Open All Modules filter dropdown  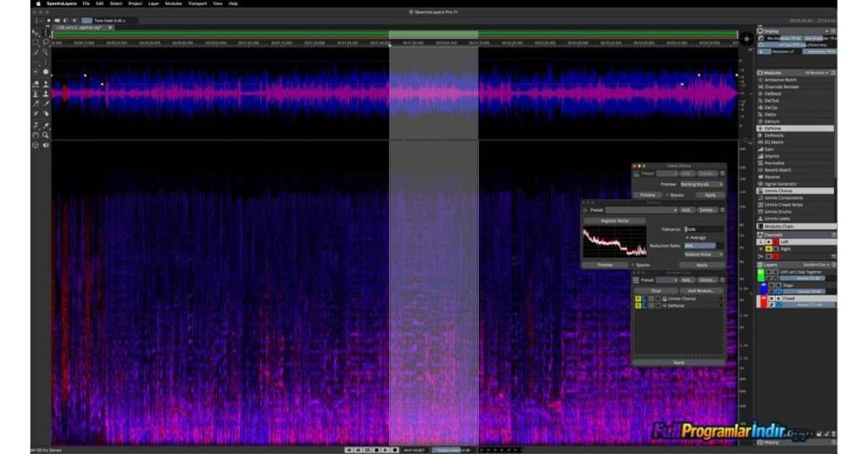pyautogui.click(x=817, y=73)
